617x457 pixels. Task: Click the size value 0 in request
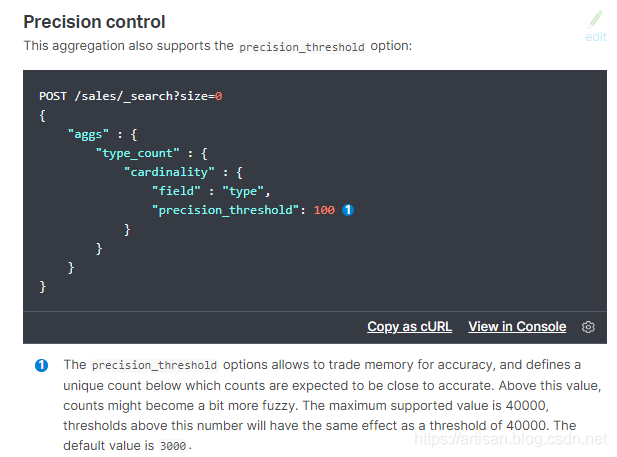[x=218, y=96]
